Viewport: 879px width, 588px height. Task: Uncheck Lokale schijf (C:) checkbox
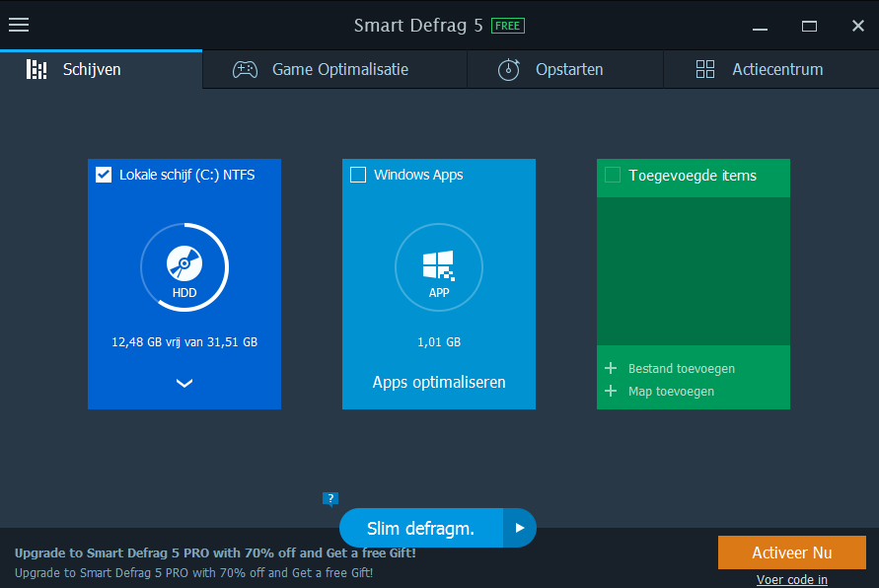(104, 175)
